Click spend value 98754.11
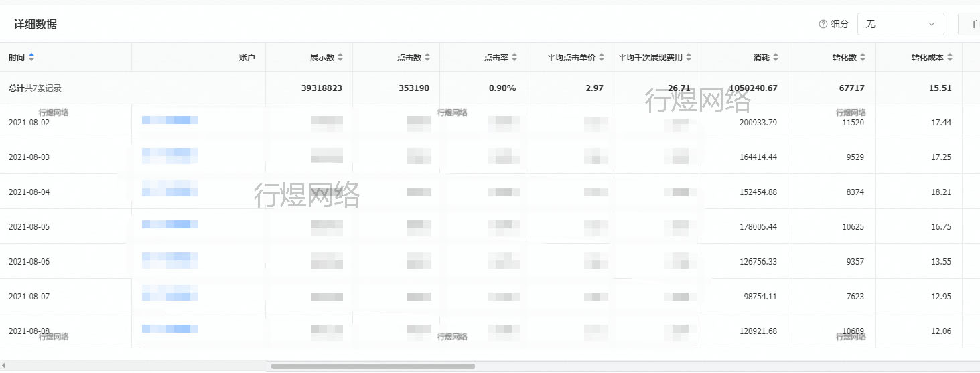980x373 pixels. tap(760, 297)
